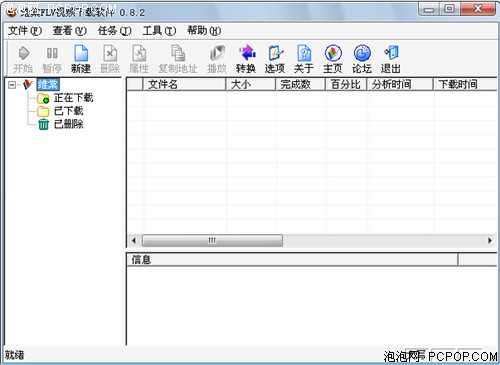The image size is (500, 365).
Task: Click the horizontal scrollbar right arrow
Action: click(x=490, y=241)
